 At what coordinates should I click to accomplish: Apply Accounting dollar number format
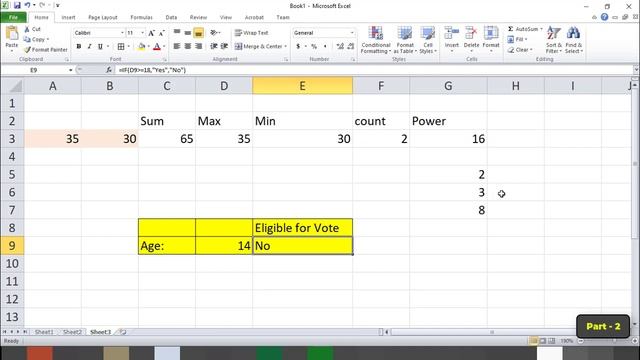pos(298,47)
